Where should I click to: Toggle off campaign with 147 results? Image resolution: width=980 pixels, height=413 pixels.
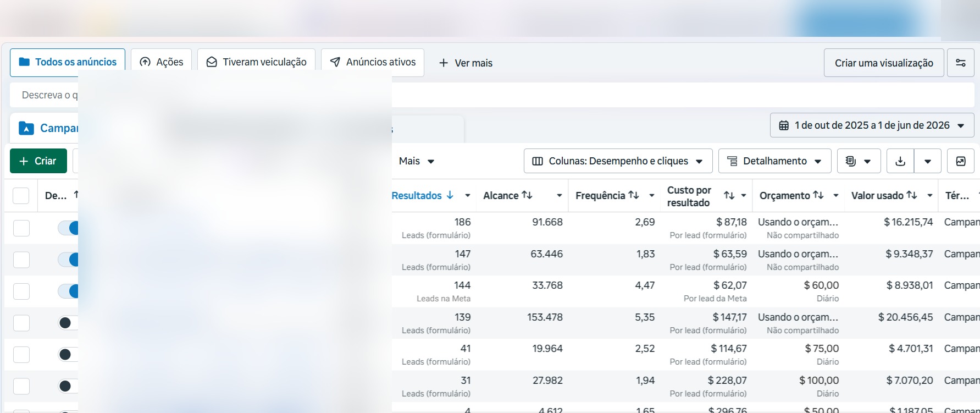point(69,260)
